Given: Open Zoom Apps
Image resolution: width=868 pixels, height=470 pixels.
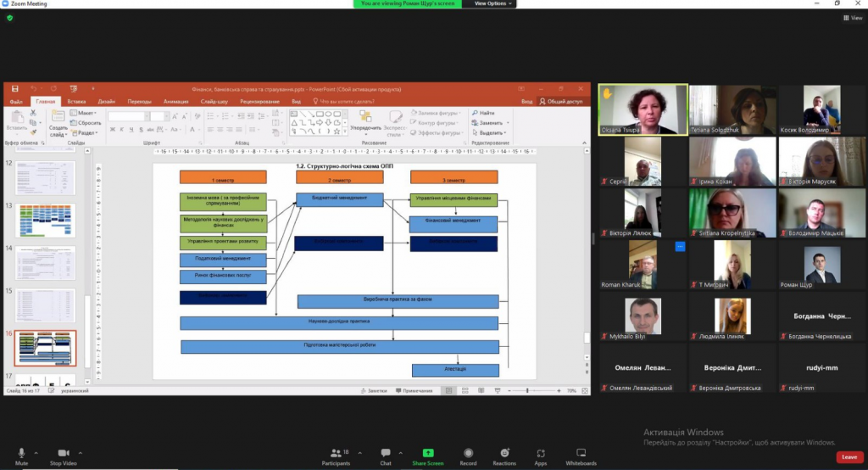Looking at the screenshot, I should (541, 455).
